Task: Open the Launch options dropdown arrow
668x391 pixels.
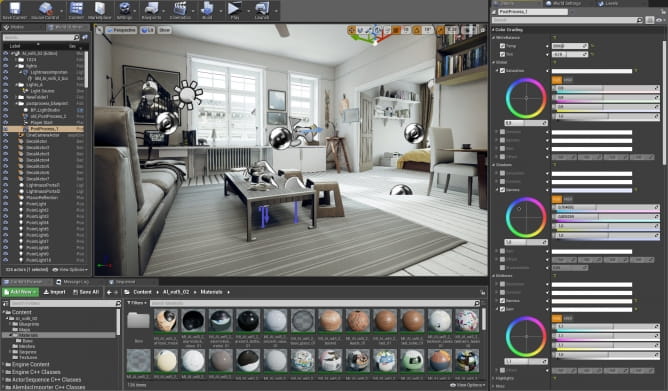Action: pyautogui.click(x=276, y=11)
